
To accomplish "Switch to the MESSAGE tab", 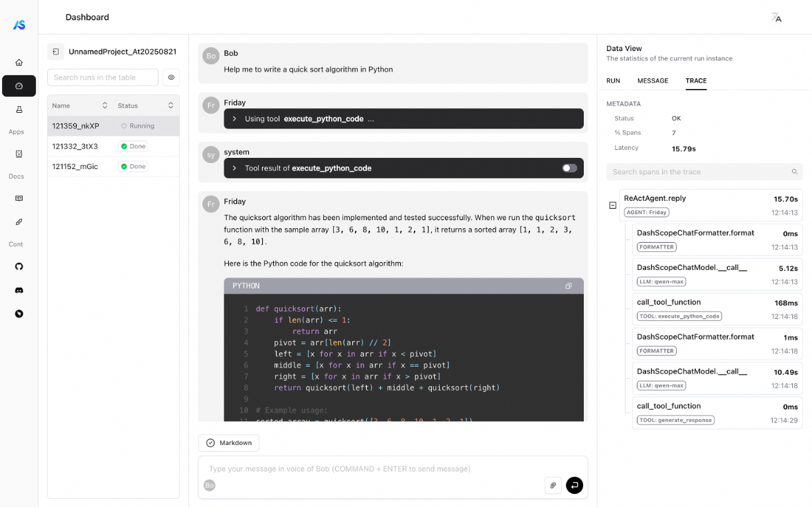I will click(653, 81).
